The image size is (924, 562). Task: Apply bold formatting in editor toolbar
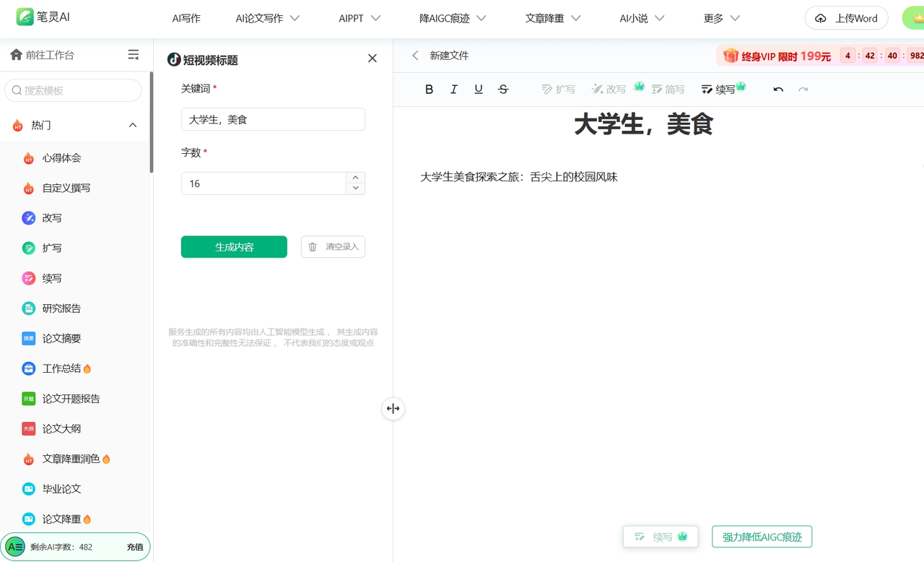pos(429,90)
